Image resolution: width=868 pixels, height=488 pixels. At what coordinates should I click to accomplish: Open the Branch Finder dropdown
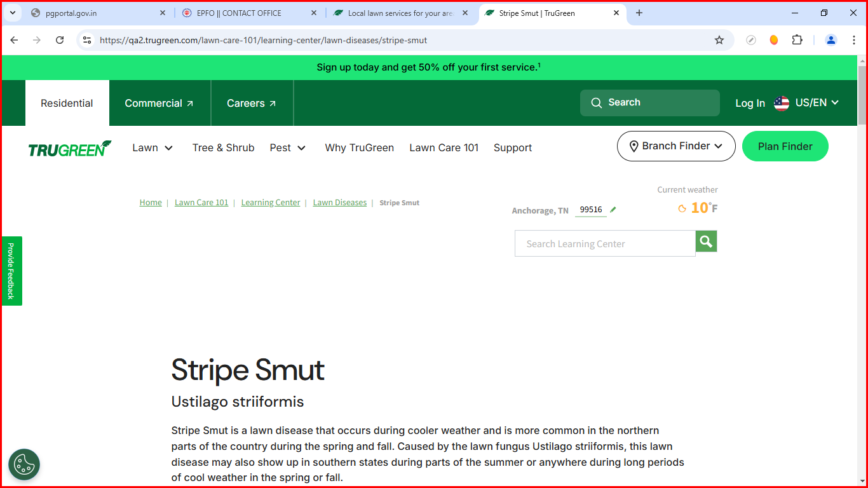pos(676,146)
